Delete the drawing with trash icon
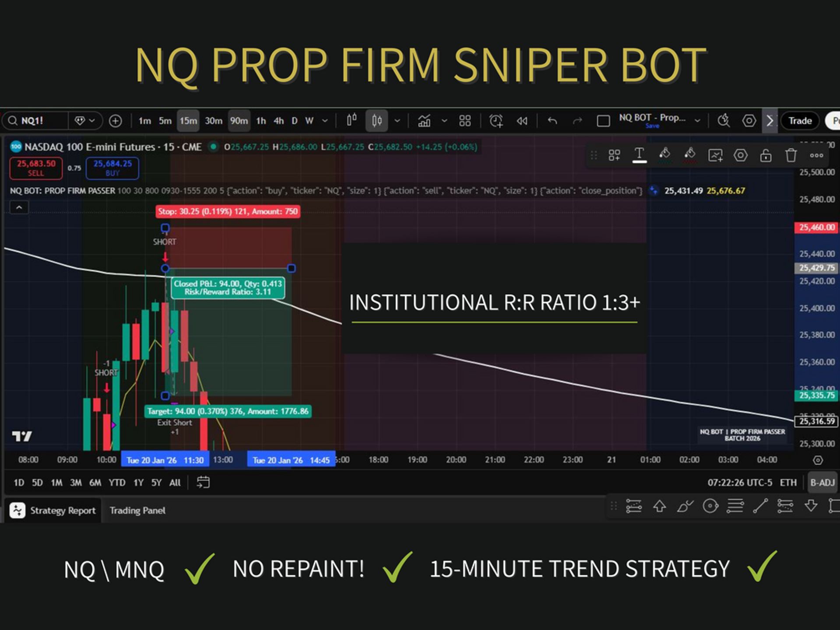This screenshot has width=840, height=630. (x=791, y=155)
